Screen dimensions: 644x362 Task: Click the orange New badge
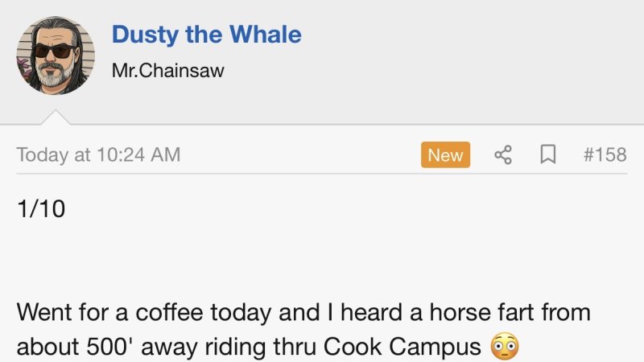(445, 154)
